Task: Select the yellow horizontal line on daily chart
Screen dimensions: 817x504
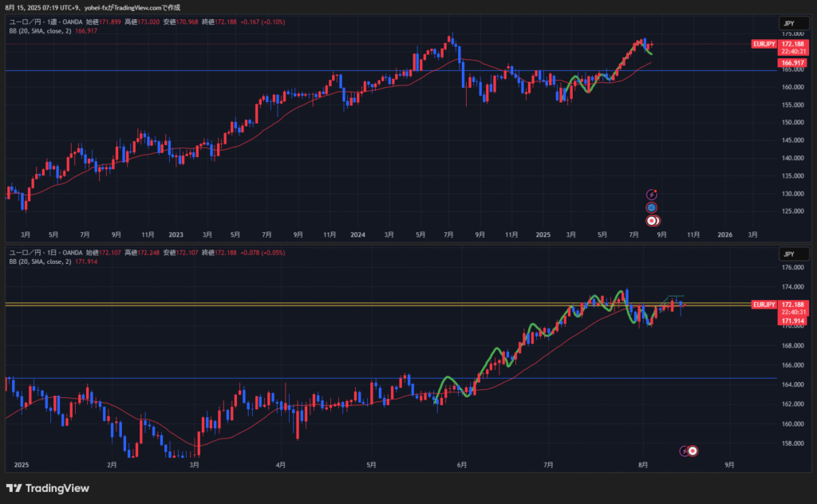Action: point(239,304)
